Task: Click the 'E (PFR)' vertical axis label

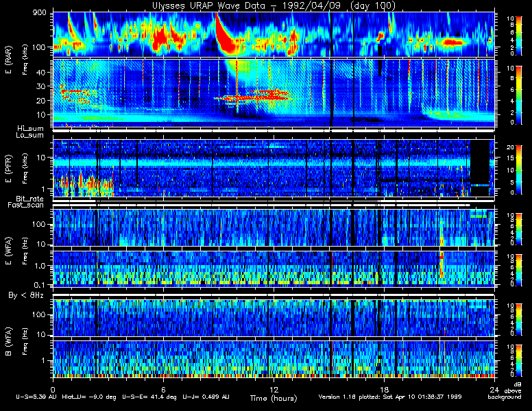Action: (x=8, y=169)
